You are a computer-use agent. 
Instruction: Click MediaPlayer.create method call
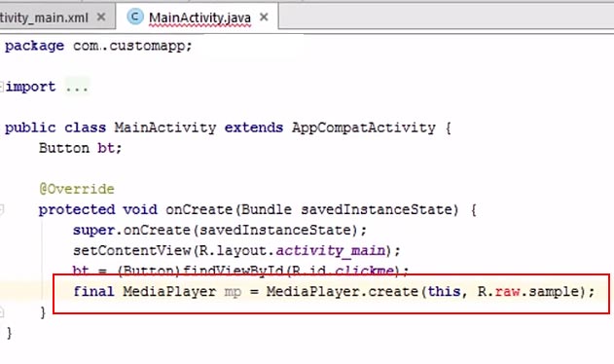pos(342,292)
